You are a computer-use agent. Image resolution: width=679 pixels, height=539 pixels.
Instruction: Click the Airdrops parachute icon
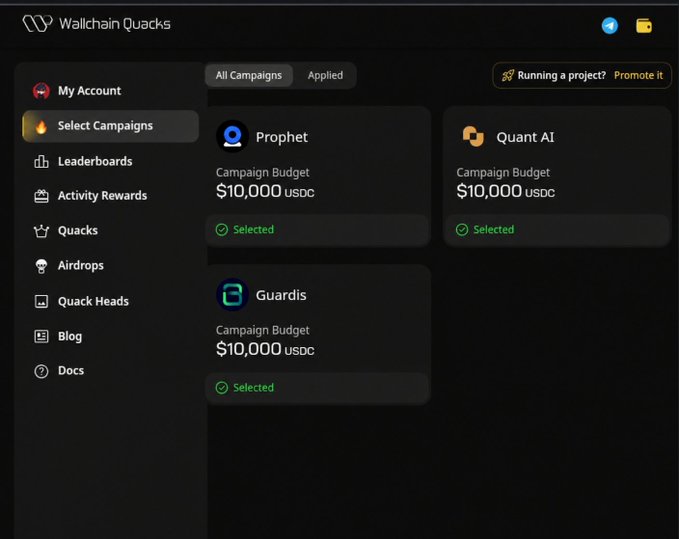41,265
